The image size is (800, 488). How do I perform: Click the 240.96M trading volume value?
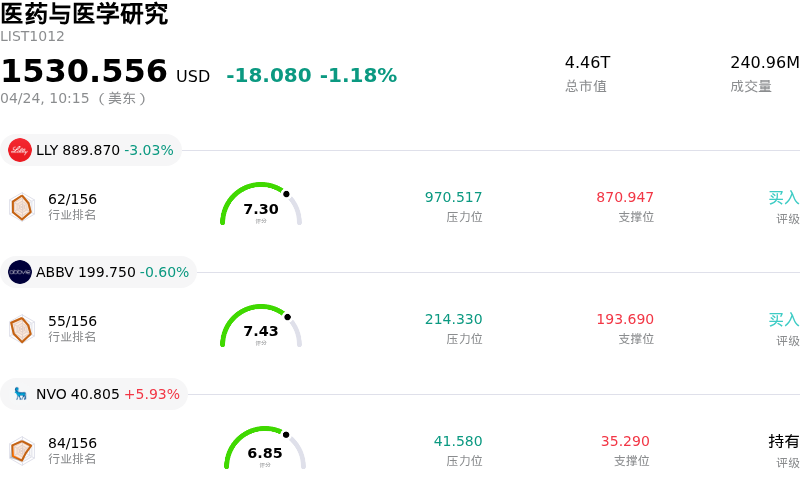tap(764, 62)
